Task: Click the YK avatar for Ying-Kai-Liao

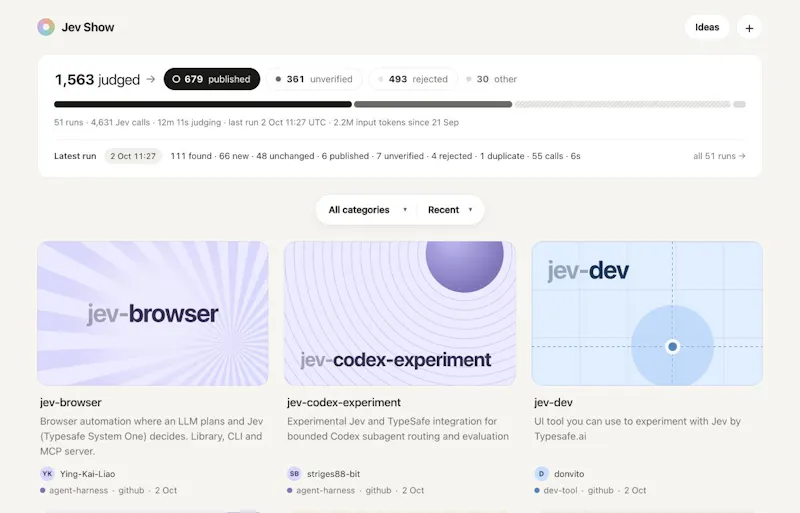Action: [47, 474]
